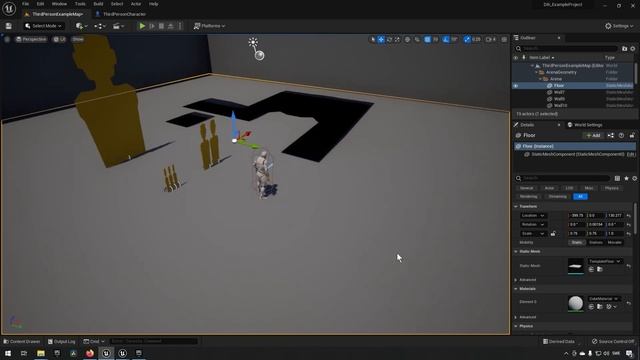Open the Select Mode dropdown

pos(43,26)
